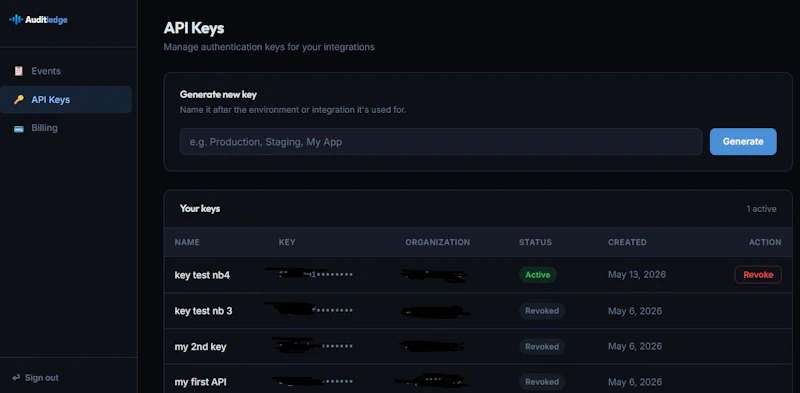
Task: Select the my 2nd key name
Action: (200, 347)
